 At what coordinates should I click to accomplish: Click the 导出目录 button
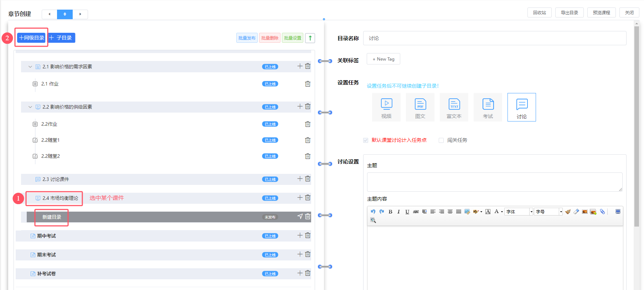[569, 12]
